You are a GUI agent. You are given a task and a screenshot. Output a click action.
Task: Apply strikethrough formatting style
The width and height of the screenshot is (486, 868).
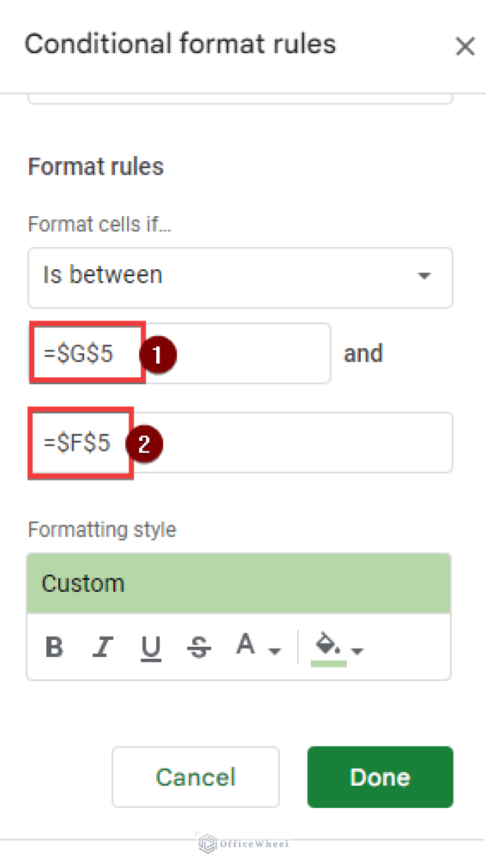(199, 647)
